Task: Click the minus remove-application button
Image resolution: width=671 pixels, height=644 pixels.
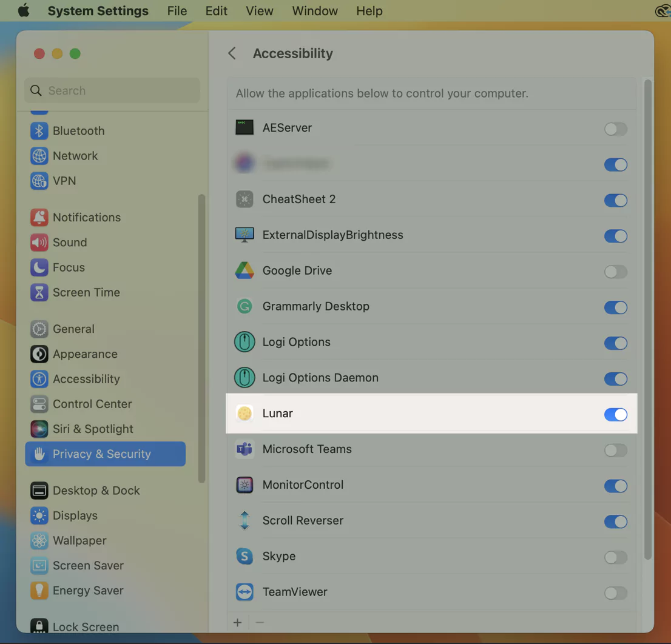Action: pos(259,622)
